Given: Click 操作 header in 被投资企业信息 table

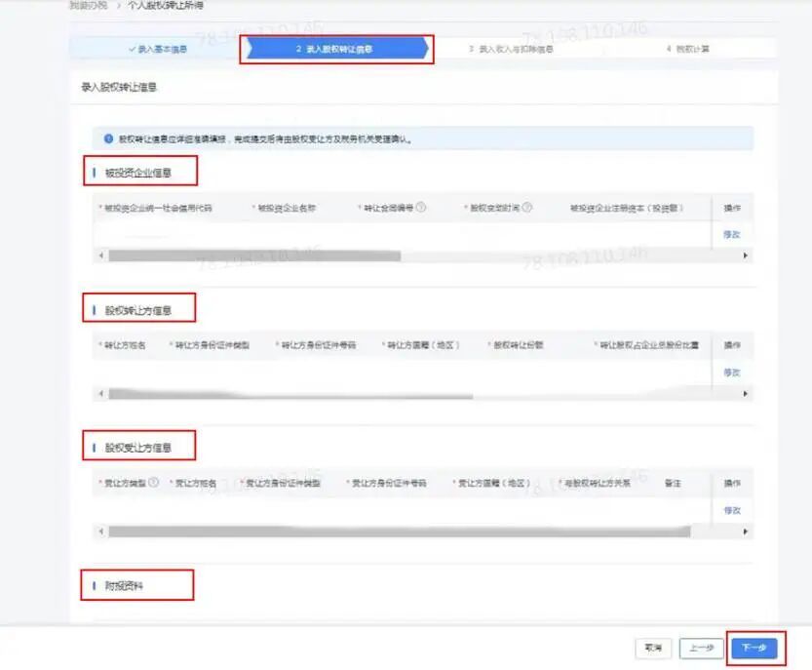Looking at the screenshot, I should pyautogui.click(x=732, y=208).
